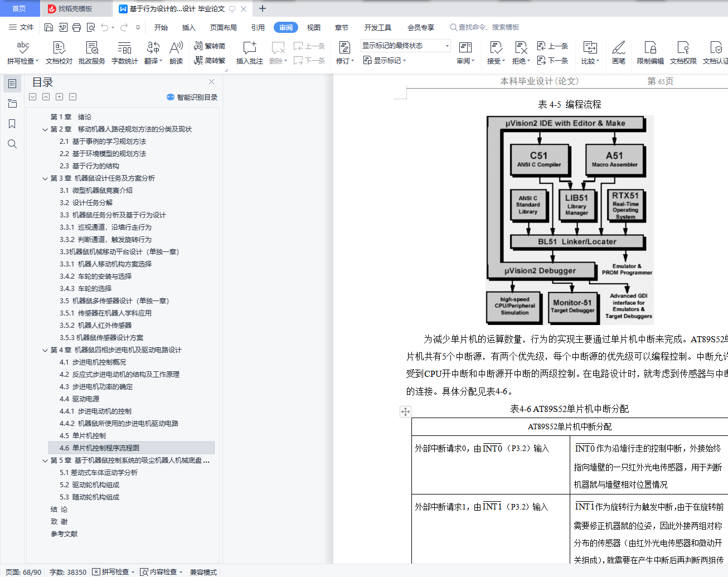Screen dimensions: 728x577
Task: Click the 查找命令、搜索模板 search box
Action: (485, 27)
